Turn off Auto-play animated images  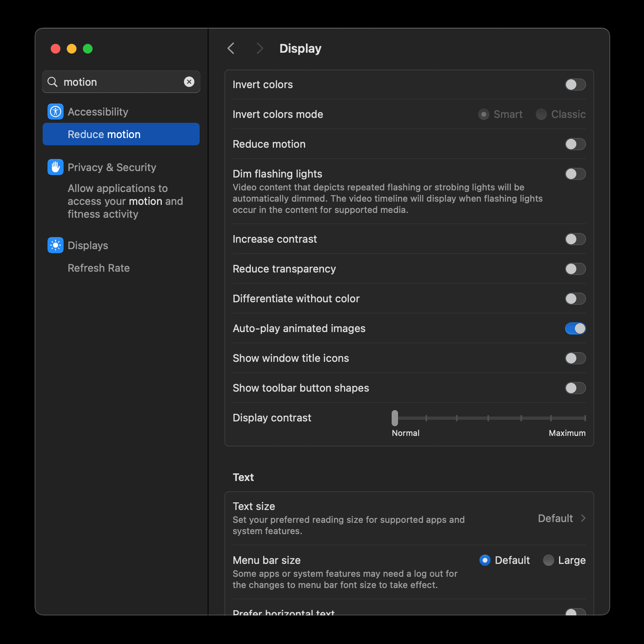575,328
